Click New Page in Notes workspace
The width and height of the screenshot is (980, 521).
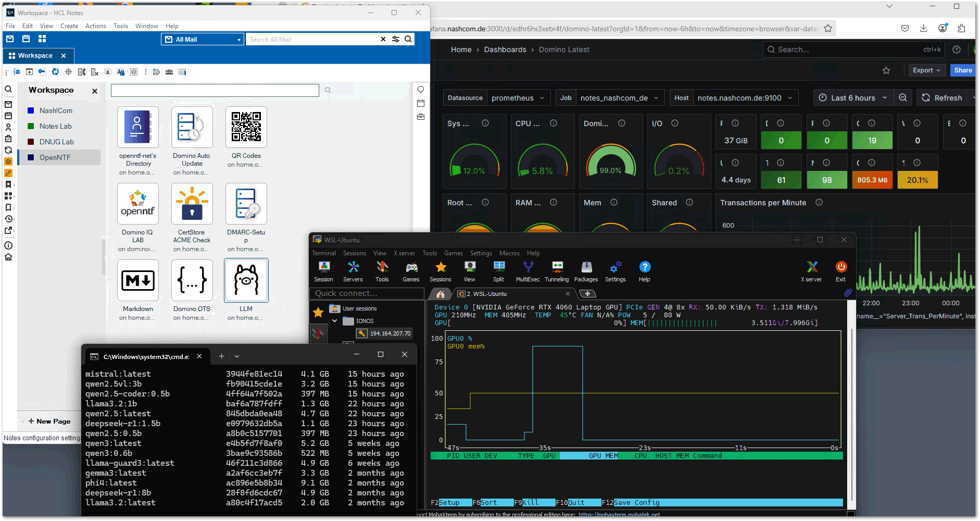coord(49,421)
